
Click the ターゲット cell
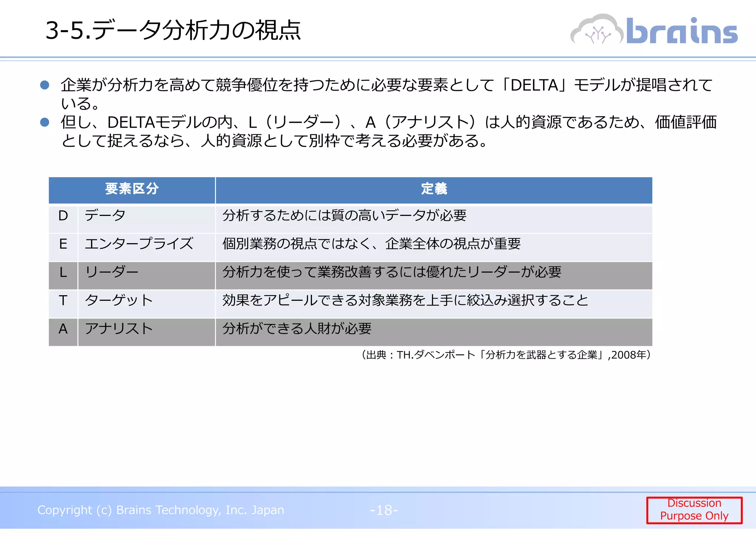147,304
